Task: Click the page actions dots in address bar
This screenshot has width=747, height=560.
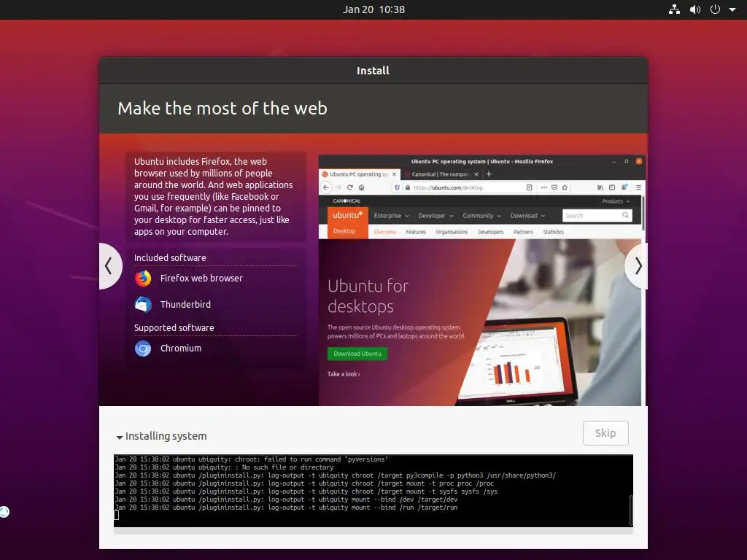Action: point(543,187)
